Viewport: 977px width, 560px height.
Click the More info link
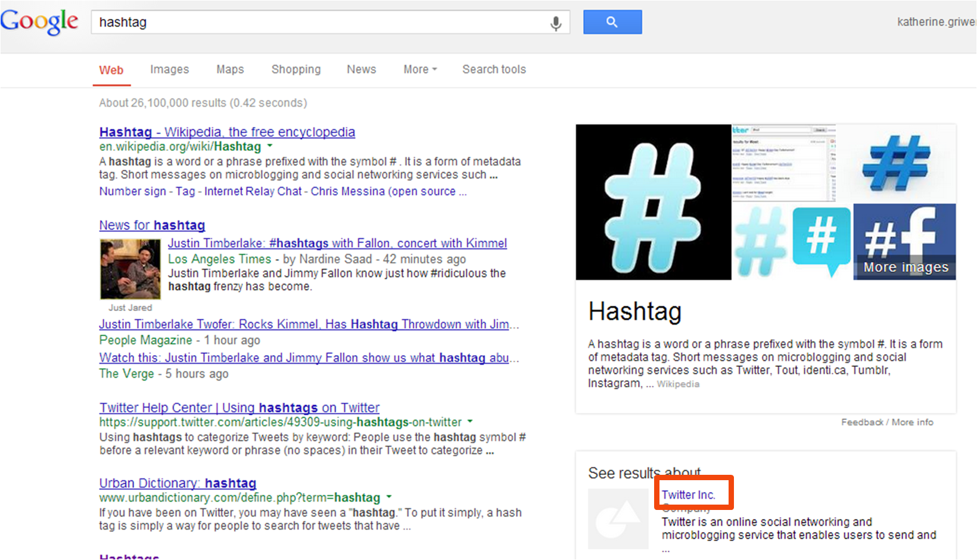pos(912,422)
